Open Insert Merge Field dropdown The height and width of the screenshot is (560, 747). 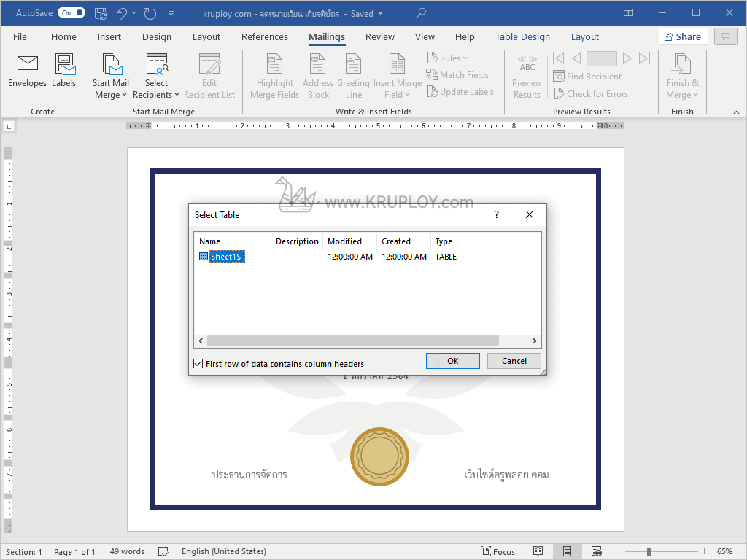point(398,76)
